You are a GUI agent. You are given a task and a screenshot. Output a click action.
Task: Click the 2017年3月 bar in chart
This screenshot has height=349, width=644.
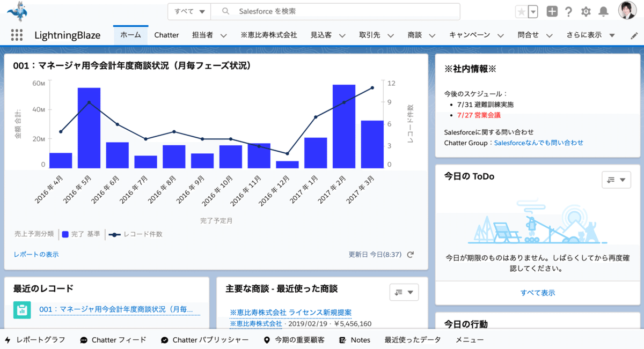coord(372,144)
